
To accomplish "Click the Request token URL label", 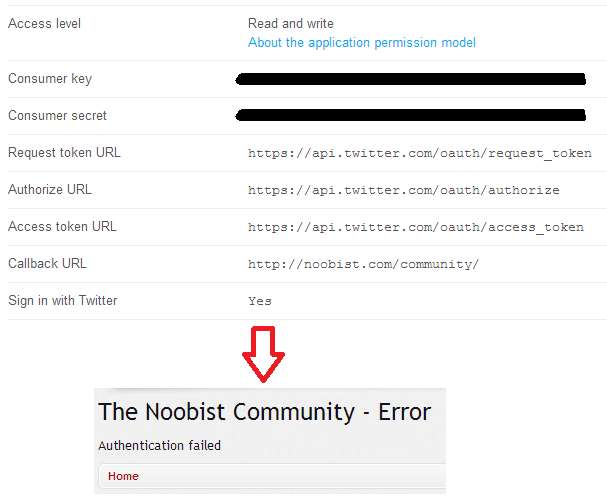I will 64,153.
